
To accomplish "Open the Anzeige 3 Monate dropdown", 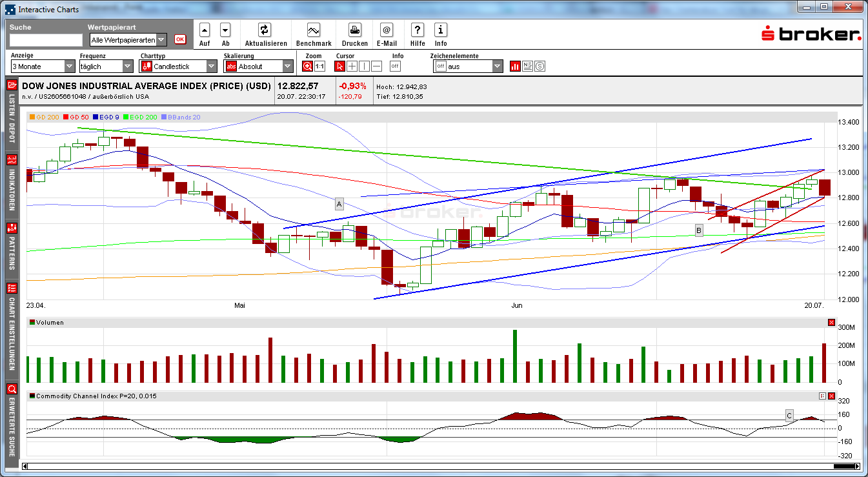I will click(43, 66).
